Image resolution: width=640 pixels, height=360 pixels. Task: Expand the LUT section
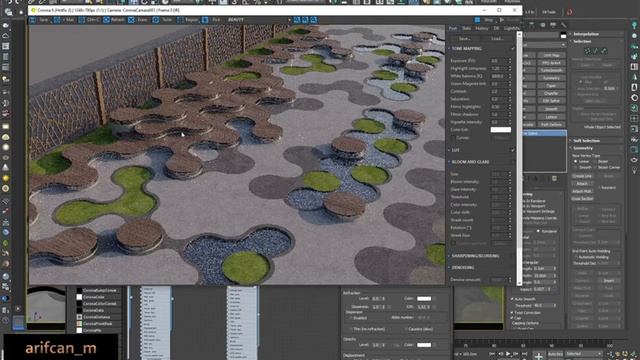[x=455, y=150]
